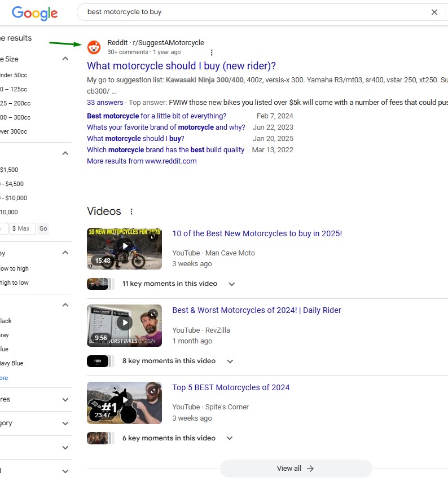Expand 6 key moments in this video

click(230, 438)
